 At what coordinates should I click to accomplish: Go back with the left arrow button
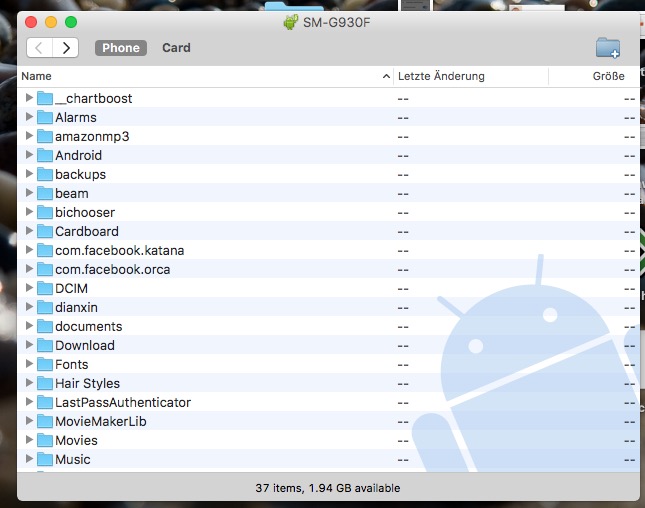pyautogui.click(x=39, y=47)
